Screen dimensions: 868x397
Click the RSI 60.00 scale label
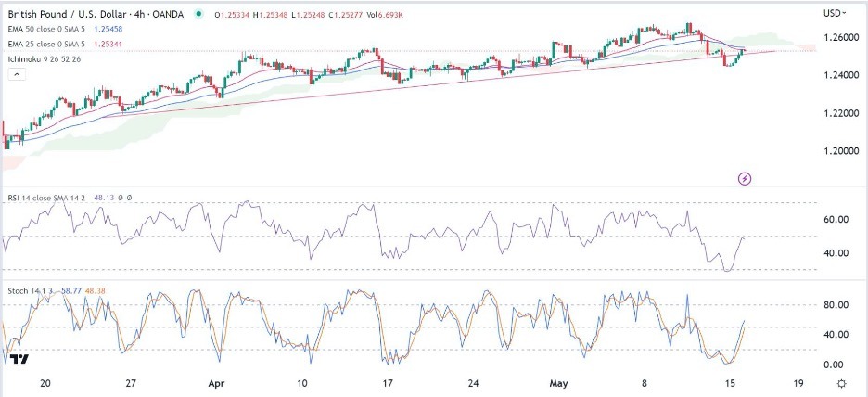[x=836, y=220]
